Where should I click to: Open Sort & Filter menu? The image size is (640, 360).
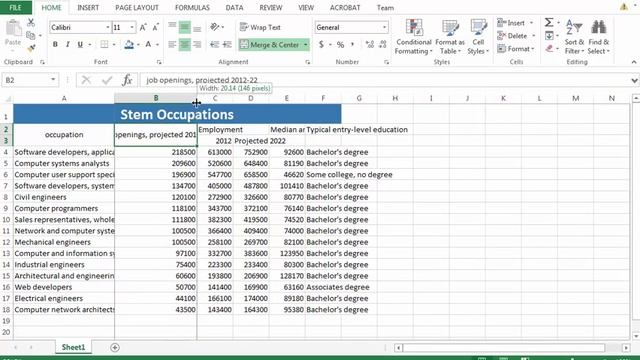tap(574, 37)
